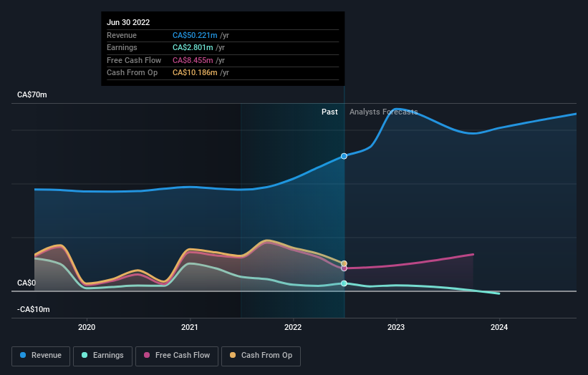Click the Analysts Forecasts label

point(384,112)
